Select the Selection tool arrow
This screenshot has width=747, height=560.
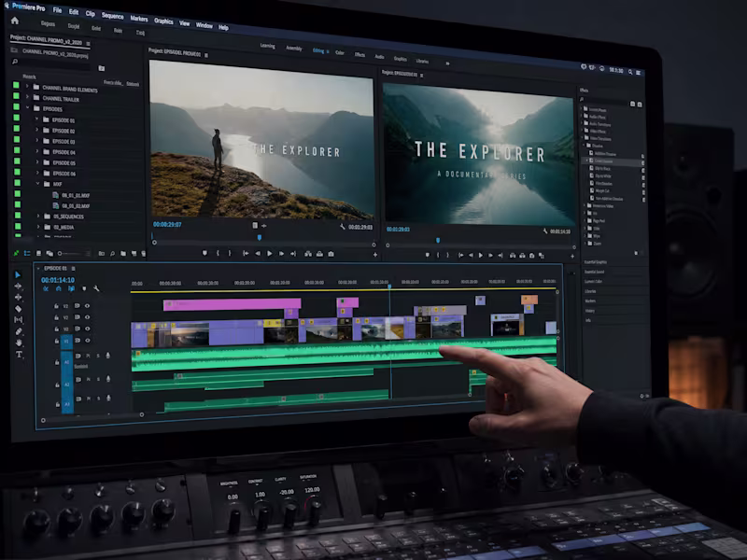pyautogui.click(x=18, y=274)
